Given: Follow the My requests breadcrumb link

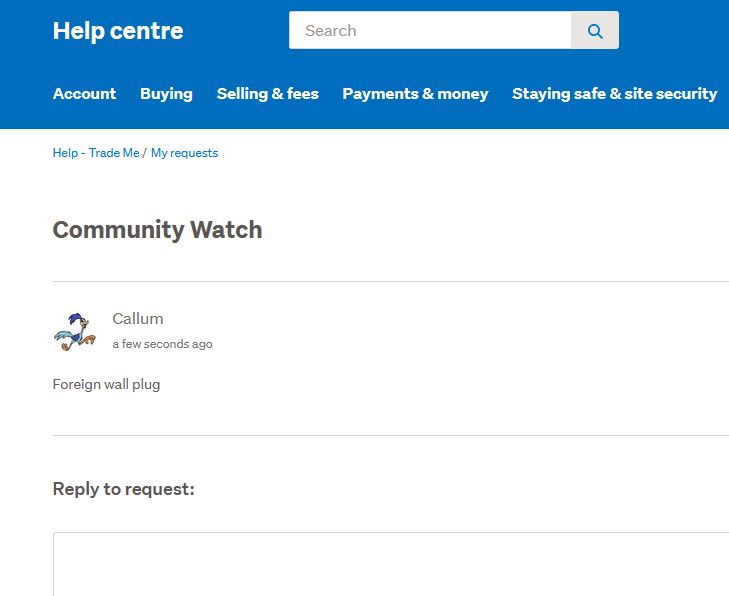Looking at the screenshot, I should [185, 153].
